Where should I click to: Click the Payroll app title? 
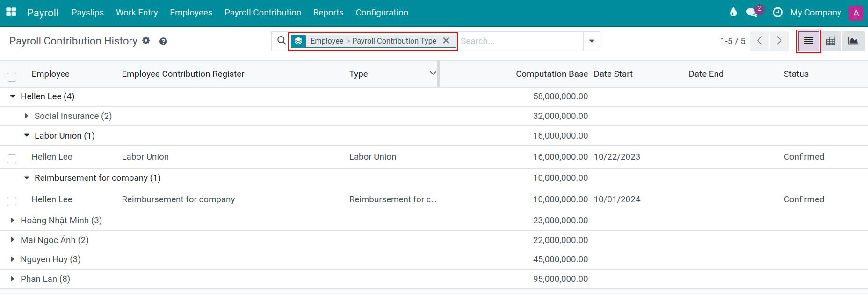click(43, 13)
